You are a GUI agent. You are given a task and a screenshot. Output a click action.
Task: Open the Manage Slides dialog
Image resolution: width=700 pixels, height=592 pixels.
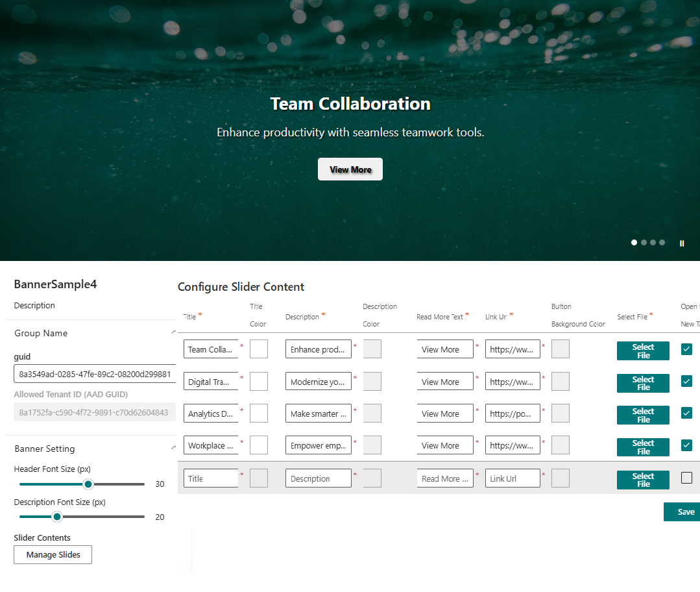pyautogui.click(x=53, y=554)
